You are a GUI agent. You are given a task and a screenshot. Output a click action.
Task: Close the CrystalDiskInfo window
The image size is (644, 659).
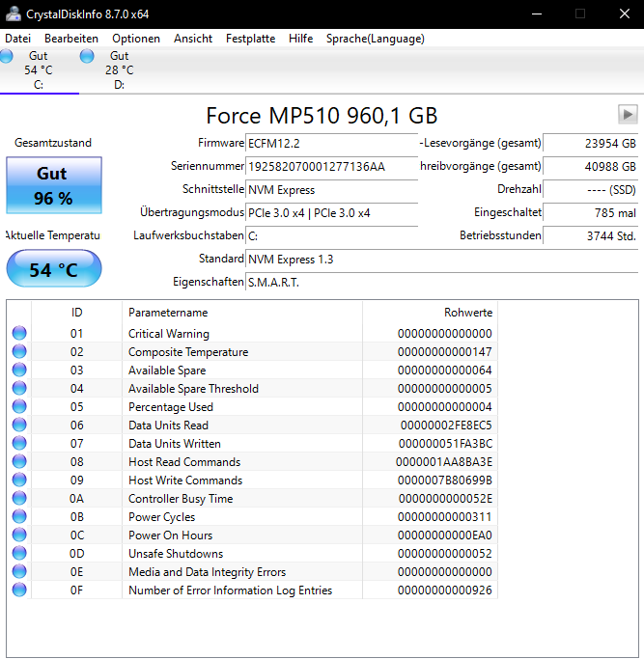625,14
